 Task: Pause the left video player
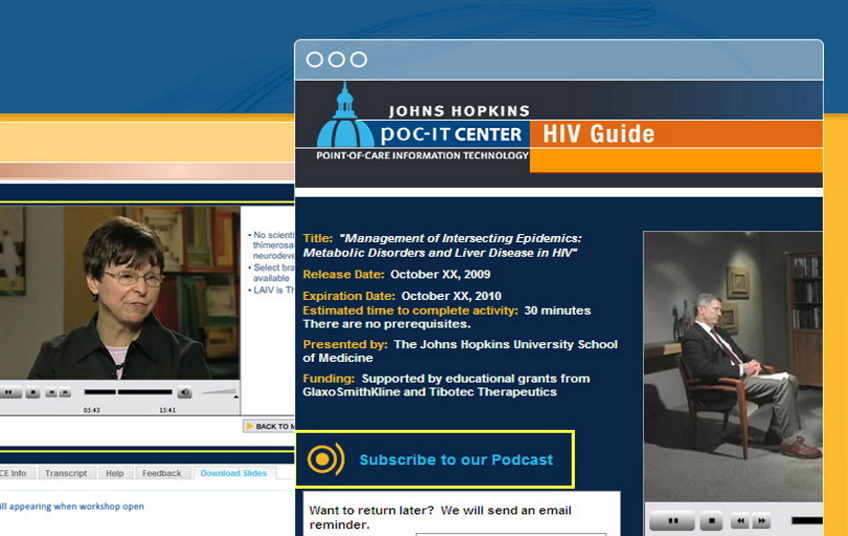pos(9,393)
